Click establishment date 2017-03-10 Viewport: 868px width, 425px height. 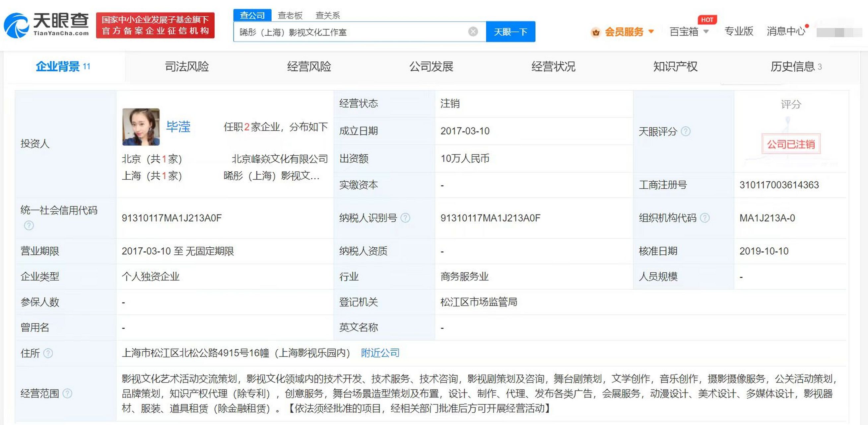coord(465,131)
